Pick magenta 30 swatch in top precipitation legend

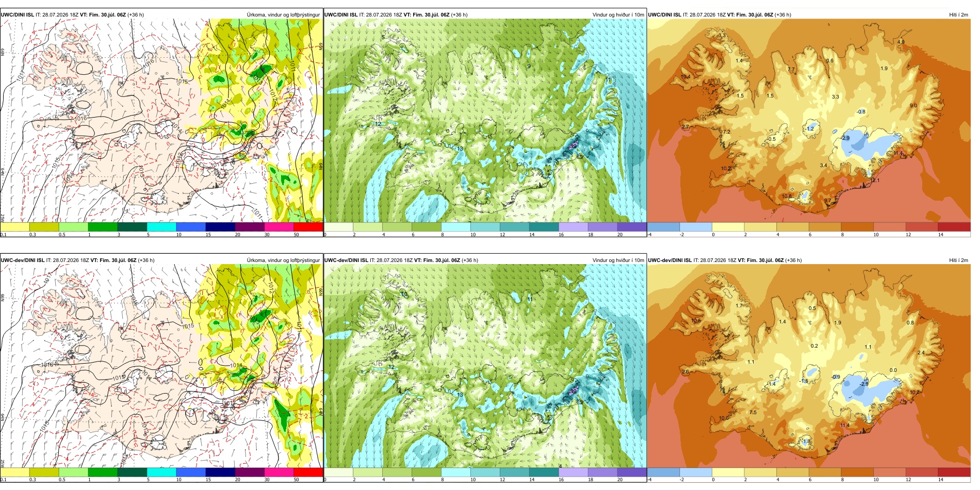[x=279, y=227]
